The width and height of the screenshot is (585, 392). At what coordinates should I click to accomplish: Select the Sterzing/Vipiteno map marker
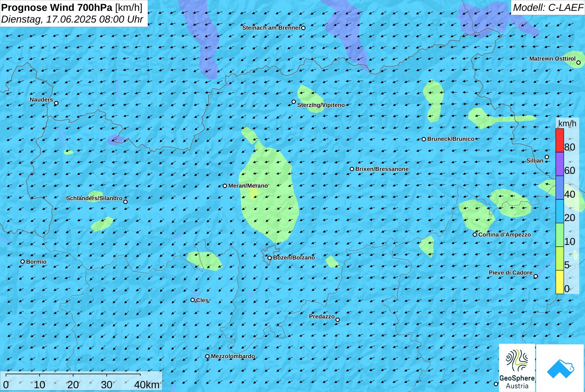pos(294,102)
